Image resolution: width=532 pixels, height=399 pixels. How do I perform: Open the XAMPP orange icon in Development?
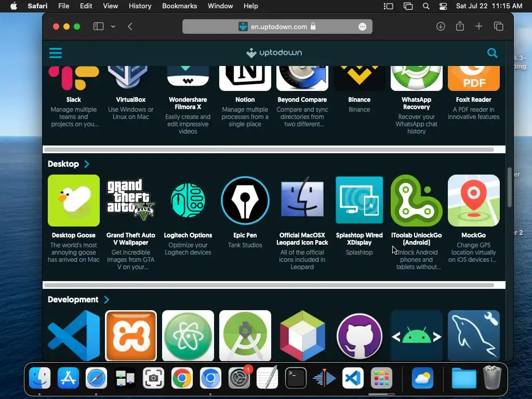pos(130,336)
